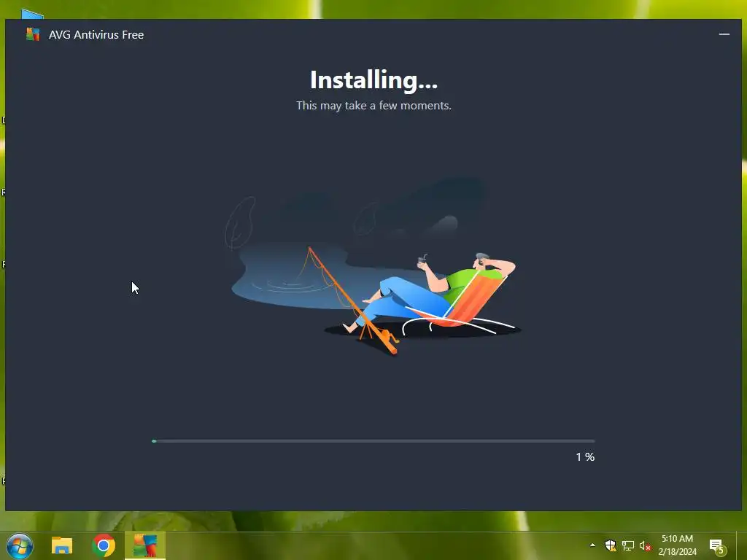
Task: Click the Installing... heading
Action: (x=373, y=80)
